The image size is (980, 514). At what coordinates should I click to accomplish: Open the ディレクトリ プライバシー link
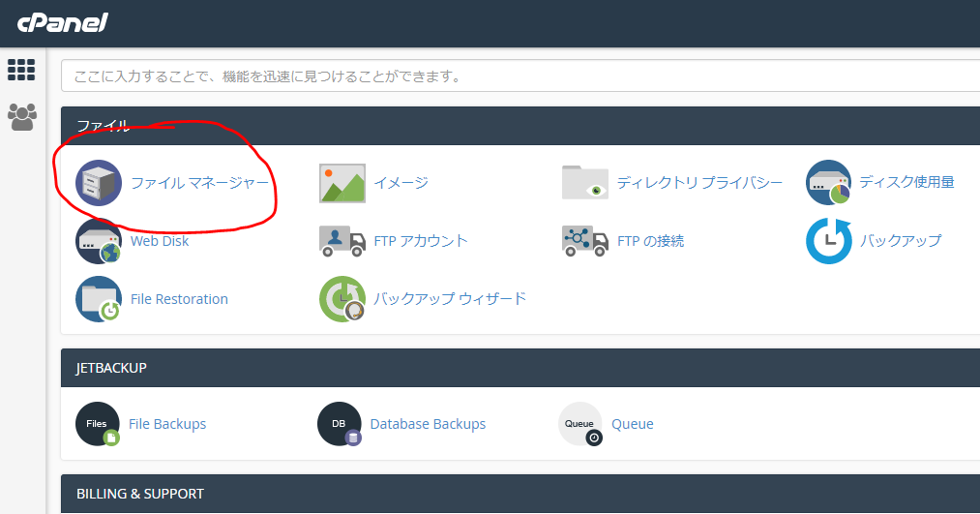coord(699,183)
